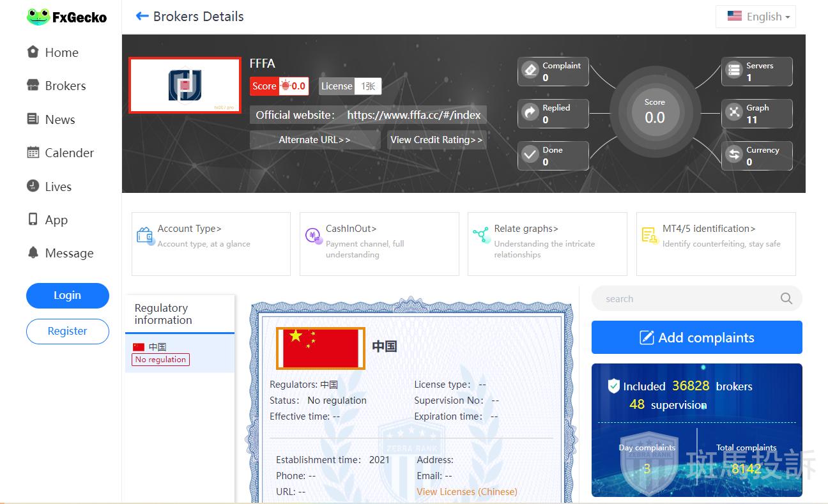Screen dimensions: 828x504
Task: Click the Done checkmark icon
Action: [x=530, y=155]
